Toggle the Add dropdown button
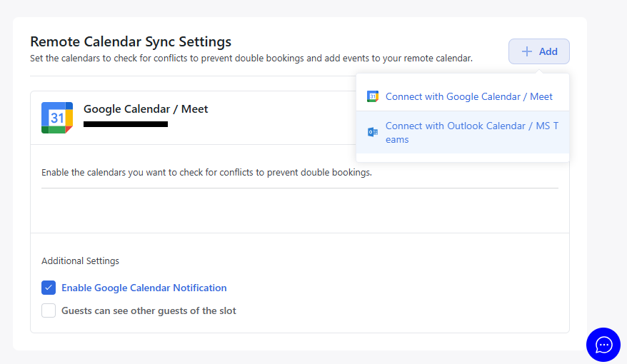627x364 pixels. pyautogui.click(x=539, y=51)
